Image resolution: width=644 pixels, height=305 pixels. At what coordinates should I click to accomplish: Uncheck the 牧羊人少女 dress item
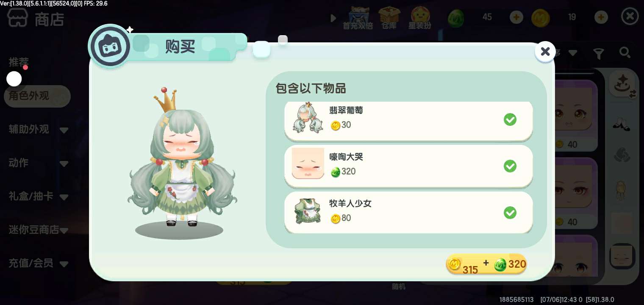(510, 213)
